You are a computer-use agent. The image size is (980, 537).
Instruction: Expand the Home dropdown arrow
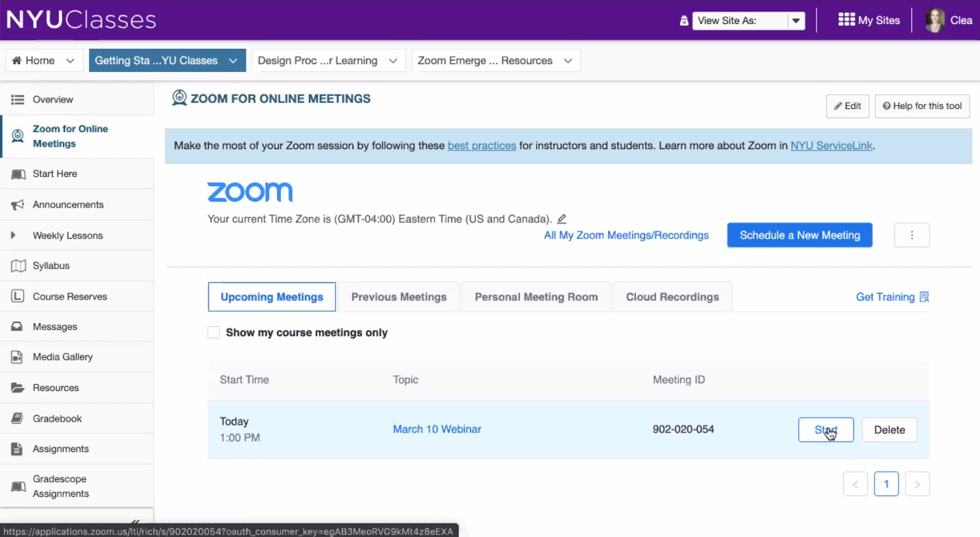(x=70, y=60)
